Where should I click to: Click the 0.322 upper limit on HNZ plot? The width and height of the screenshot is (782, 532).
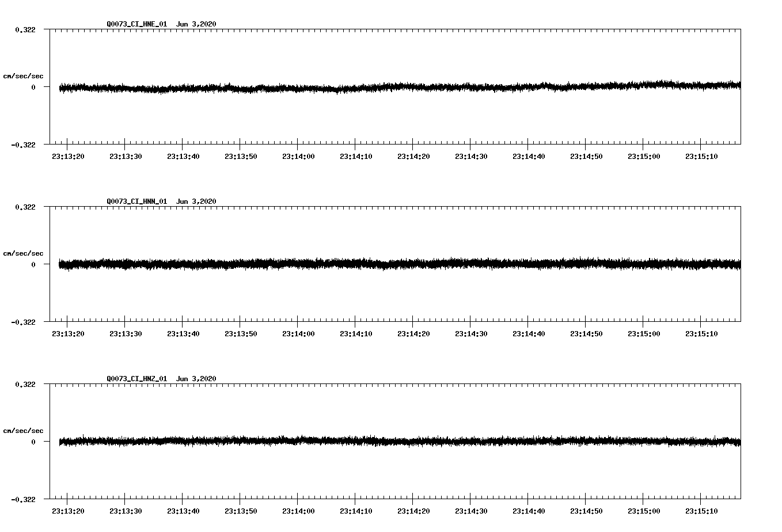click(x=25, y=384)
